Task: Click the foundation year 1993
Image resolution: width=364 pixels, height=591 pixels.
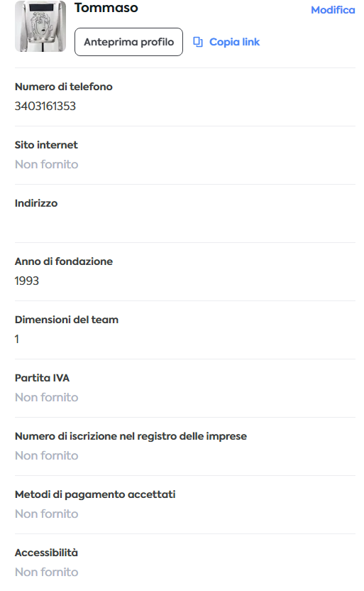Action: point(27,281)
